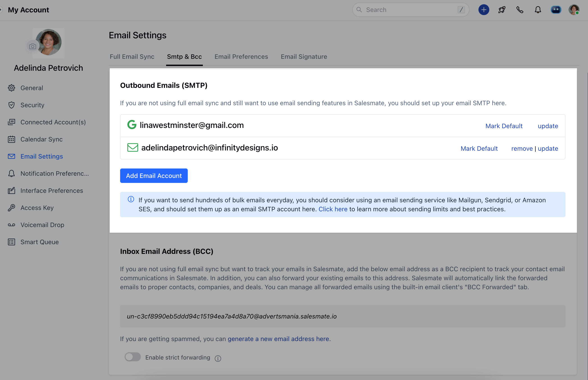588x380 pixels.
Task: Switch to Email Signature tab
Action: [304, 57]
